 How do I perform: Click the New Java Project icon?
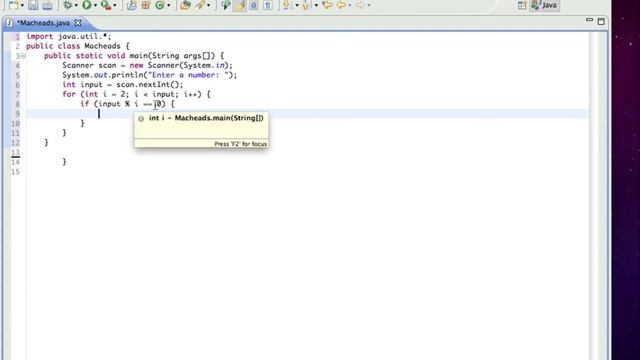(131, 5)
